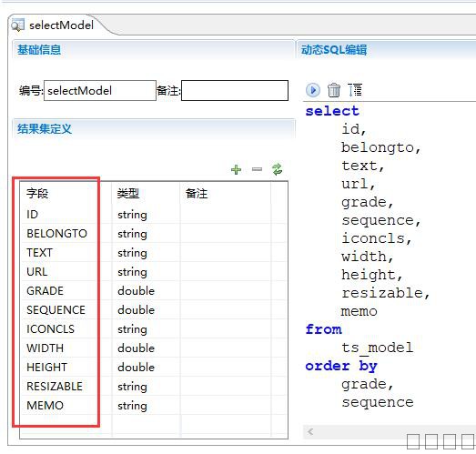Collapse the 结果集定义 section header
Image resolution: width=476 pixels, height=454 pixels.
[x=45, y=128]
